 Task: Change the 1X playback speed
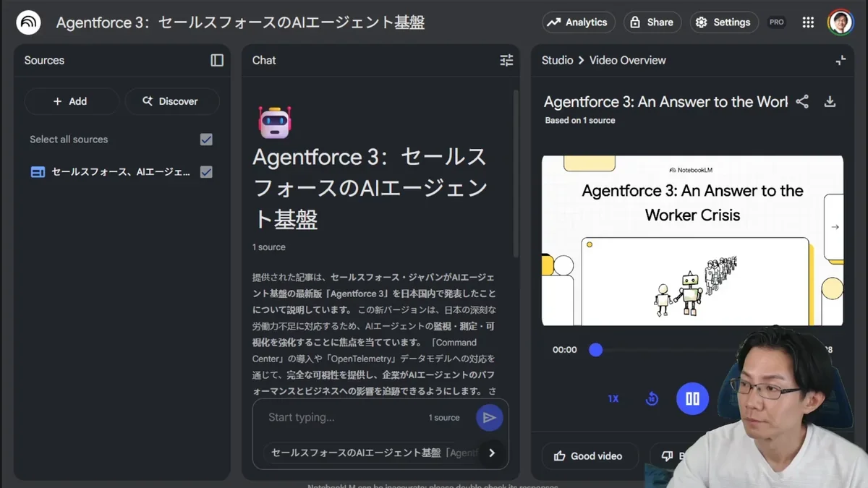613,399
